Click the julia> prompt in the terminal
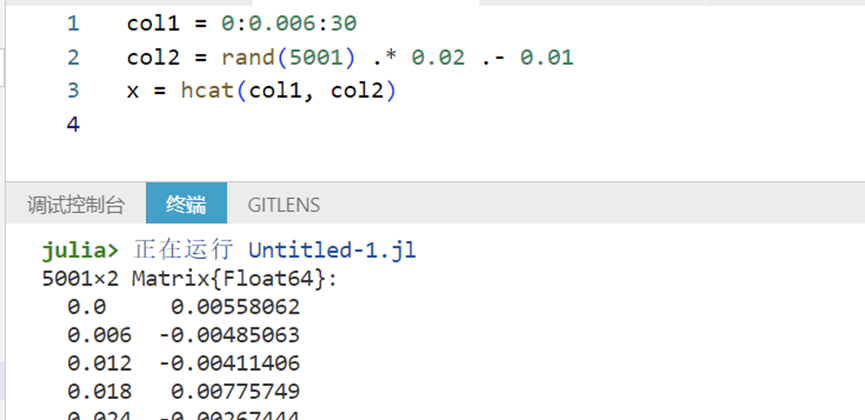 click(80, 251)
